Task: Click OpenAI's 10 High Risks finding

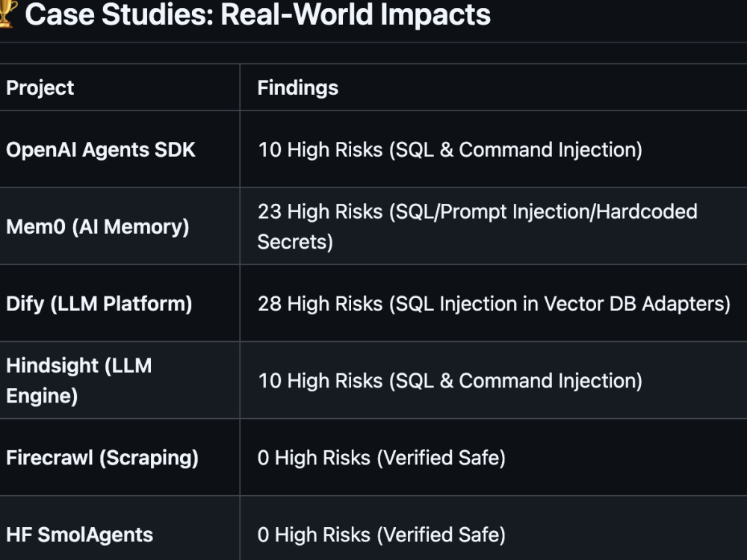Action: tap(450, 149)
